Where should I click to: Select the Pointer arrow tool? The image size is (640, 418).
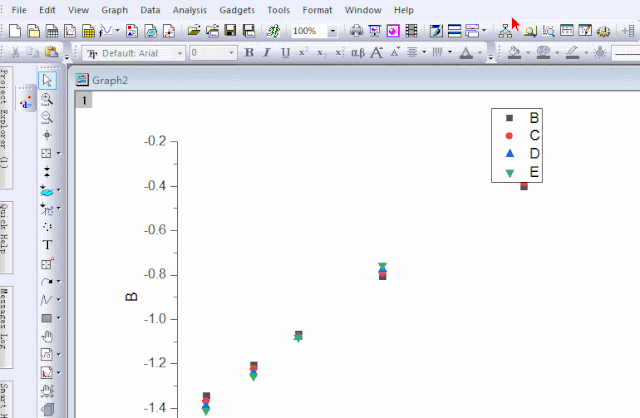tap(47, 81)
